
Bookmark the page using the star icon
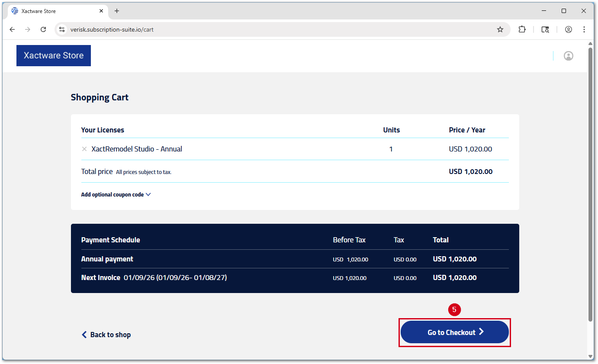(x=500, y=29)
